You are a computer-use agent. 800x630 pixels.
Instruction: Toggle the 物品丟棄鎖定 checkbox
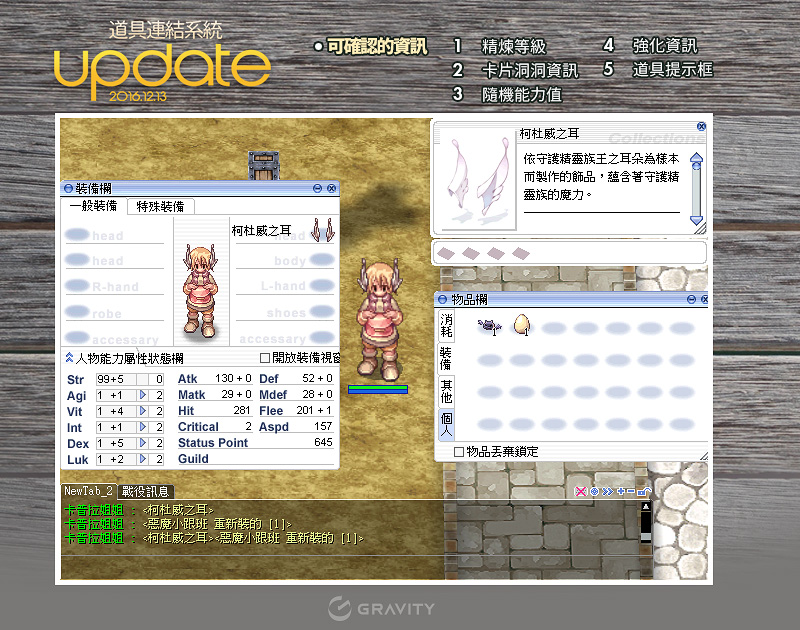(x=459, y=452)
